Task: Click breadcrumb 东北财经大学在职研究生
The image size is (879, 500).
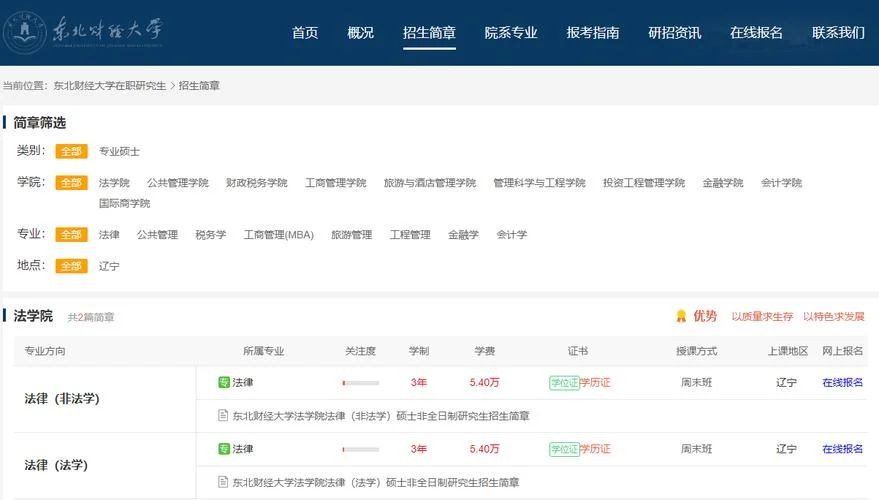Action: pyautogui.click(x=110, y=86)
